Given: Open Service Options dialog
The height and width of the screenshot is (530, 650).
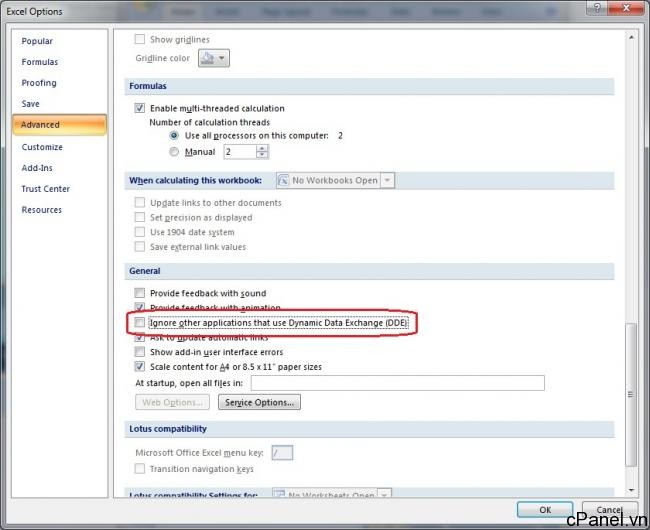Looking at the screenshot, I should pyautogui.click(x=260, y=402).
